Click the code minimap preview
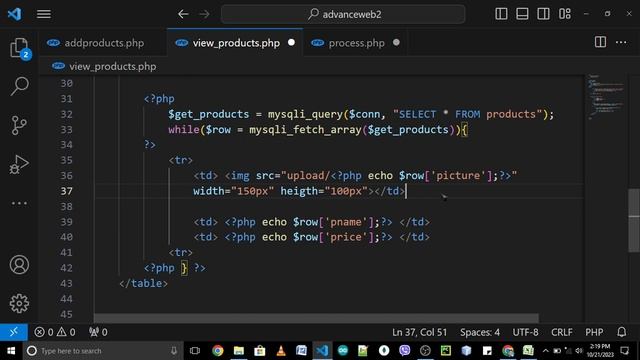 [x=606, y=97]
